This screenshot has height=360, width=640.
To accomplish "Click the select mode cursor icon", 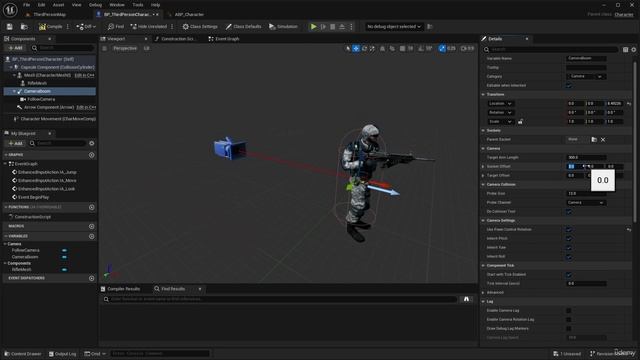I will click(348, 48).
